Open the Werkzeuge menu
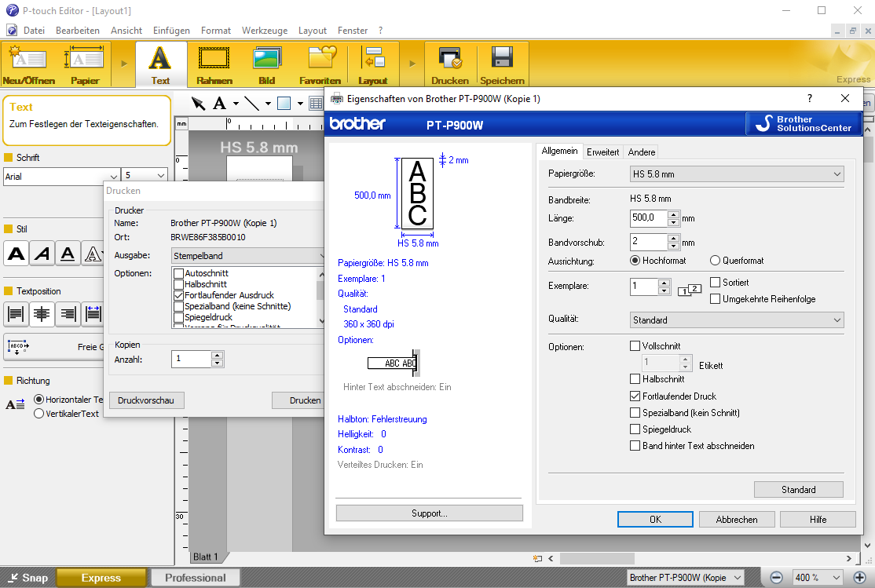Viewport: 875px width, 588px height. (x=265, y=31)
